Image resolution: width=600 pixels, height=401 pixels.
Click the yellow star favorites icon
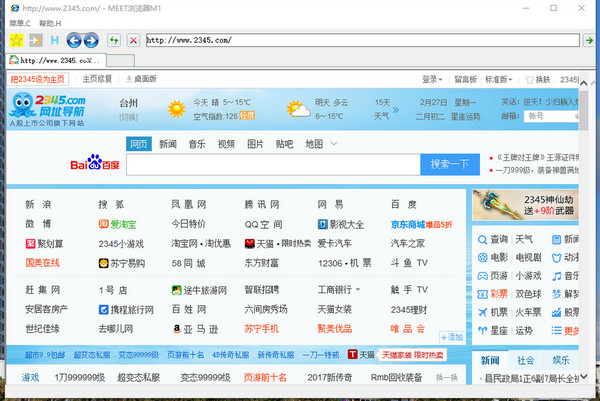click(x=16, y=40)
